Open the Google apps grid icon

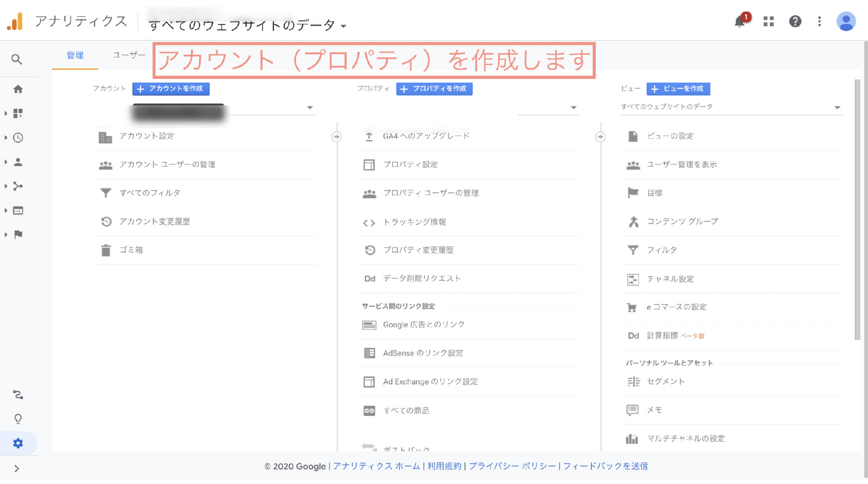pos(768,21)
